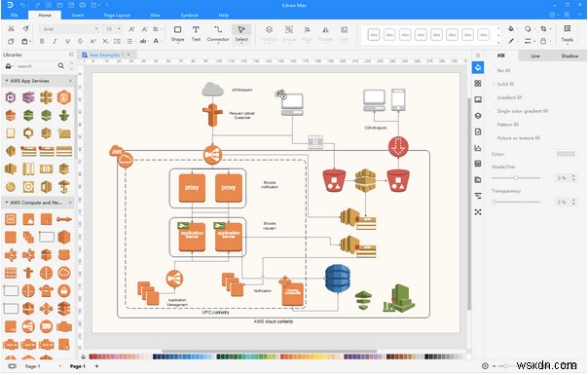
Task: Select the Solid fill option
Action: (503, 84)
